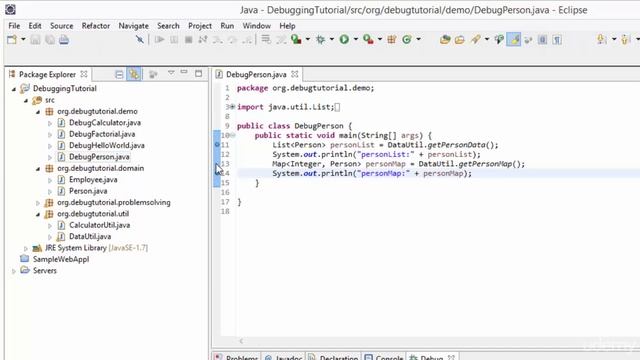Toggle the breakpoint on line 11
Screen dimensions: 640x360
coord(217,145)
